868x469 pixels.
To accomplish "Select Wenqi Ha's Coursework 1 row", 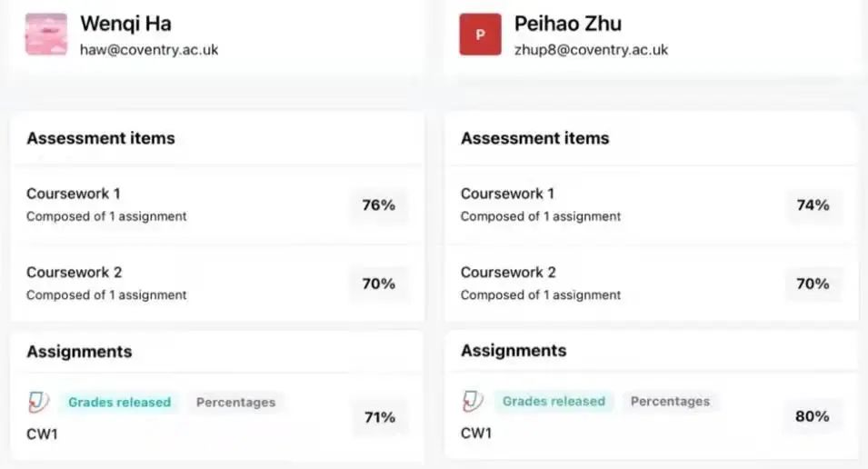I will pos(217,205).
